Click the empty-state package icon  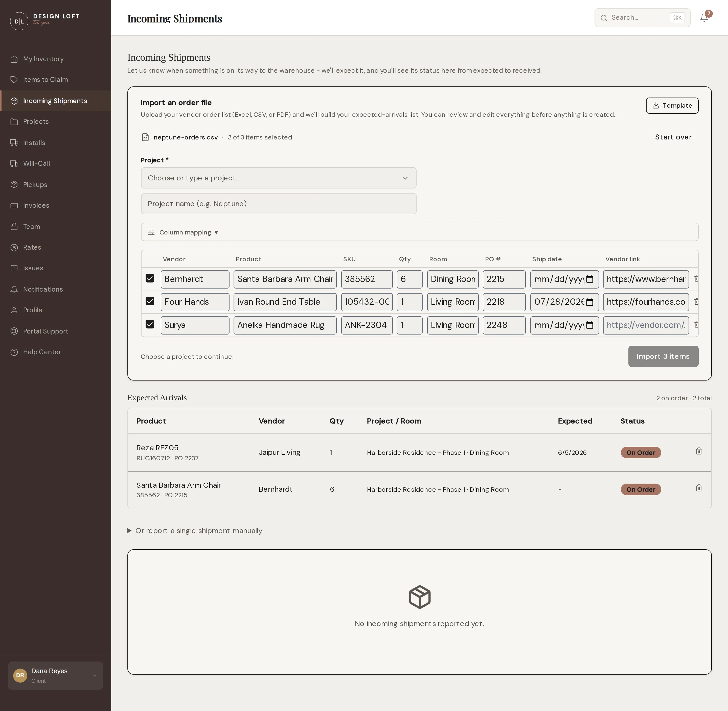coord(419,597)
